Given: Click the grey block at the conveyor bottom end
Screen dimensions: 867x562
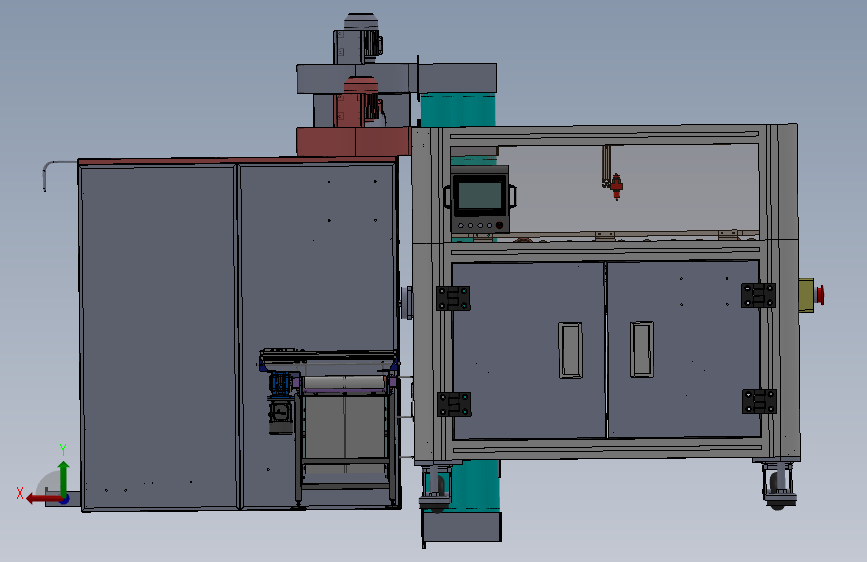Looking at the screenshot, I should point(462,527).
